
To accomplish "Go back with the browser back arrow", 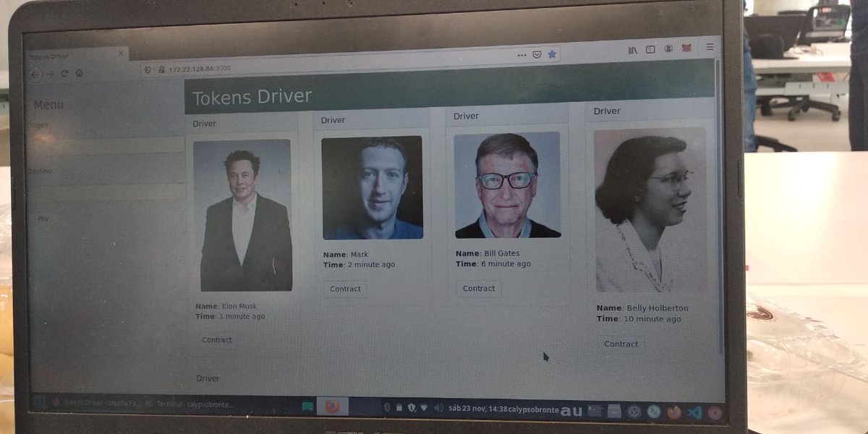I will (x=35, y=74).
